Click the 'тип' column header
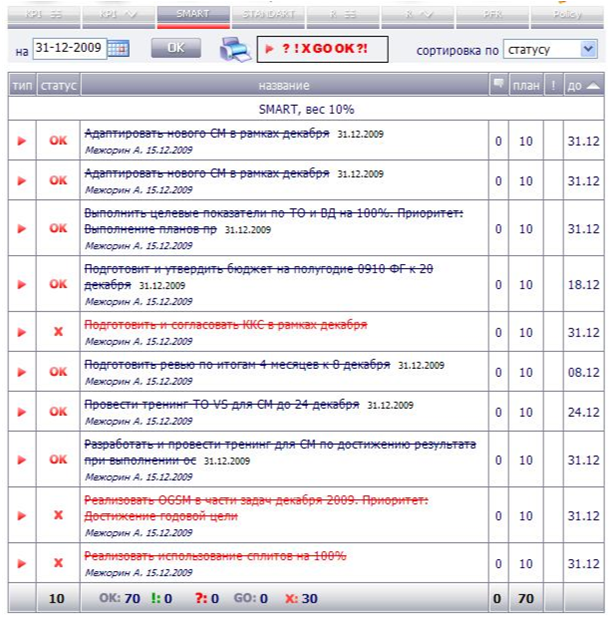The width and height of the screenshot is (611, 617). point(22,85)
